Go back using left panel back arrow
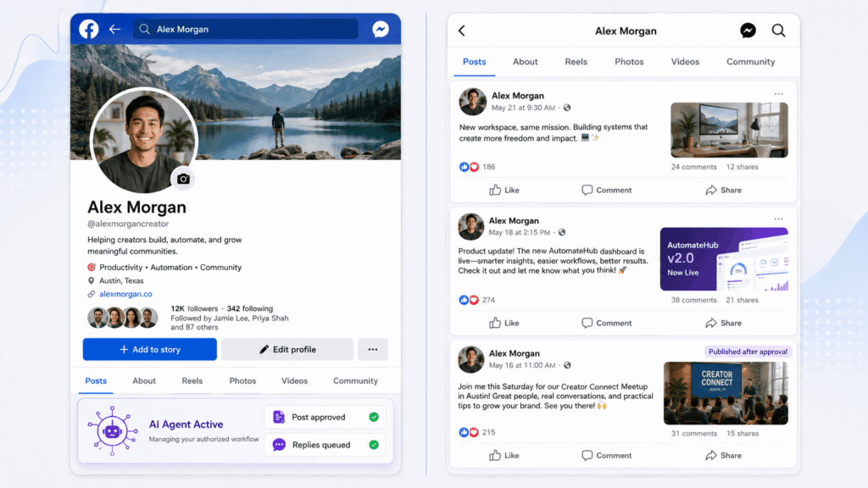This screenshot has width=868, height=488. point(114,29)
